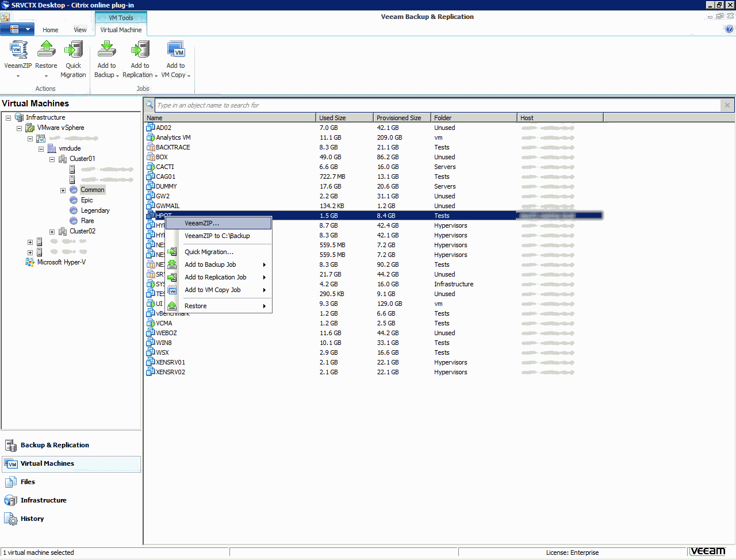Image resolution: width=736 pixels, height=560 pixels.
Task: Collapse the VMware vSphere node
Action: pyautogui.click(x=19, y=128)
